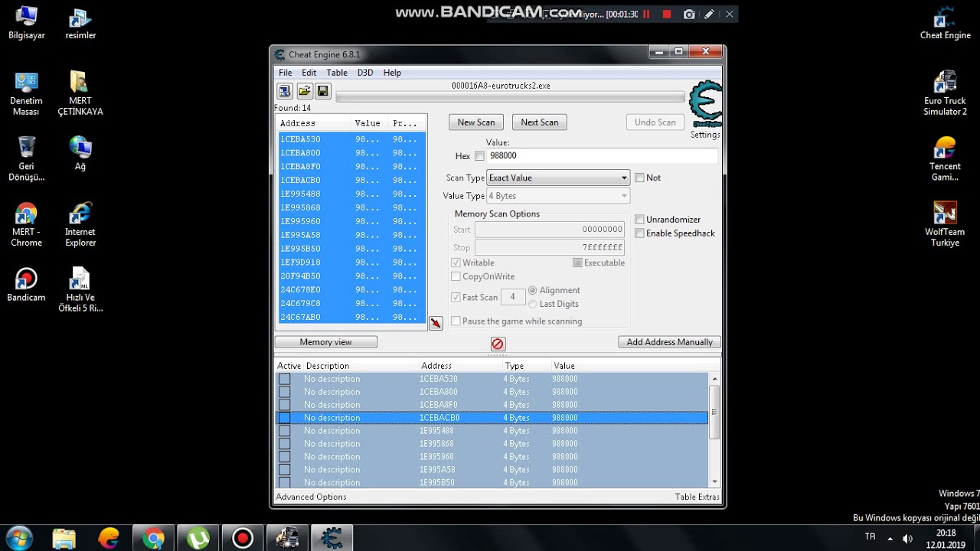Toggle the Hex checkbox
980x551 pixels.
[x=480, y=156]
